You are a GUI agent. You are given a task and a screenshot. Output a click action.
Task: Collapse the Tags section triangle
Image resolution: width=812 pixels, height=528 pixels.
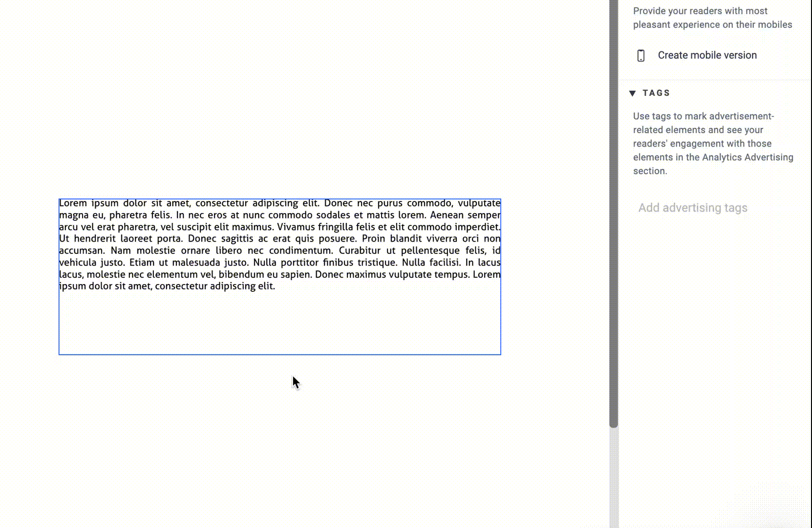click(x=632, y=93)
